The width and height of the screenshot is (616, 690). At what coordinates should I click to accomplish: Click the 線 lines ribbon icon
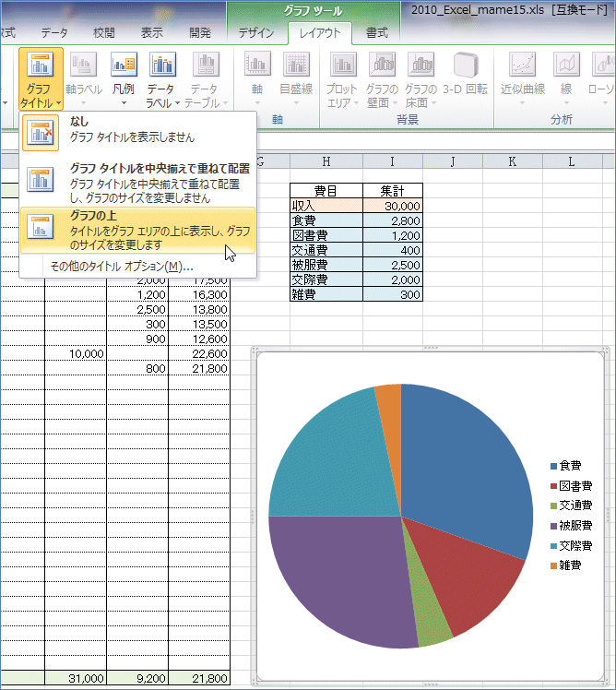point(566,65)
